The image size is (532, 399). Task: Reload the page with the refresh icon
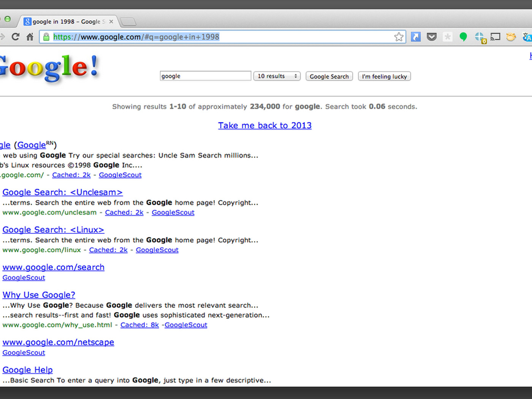pos(15,37)
